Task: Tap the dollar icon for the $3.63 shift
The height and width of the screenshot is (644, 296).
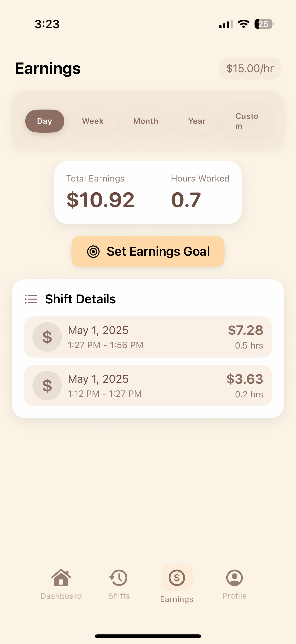Action: coord(47,386)
